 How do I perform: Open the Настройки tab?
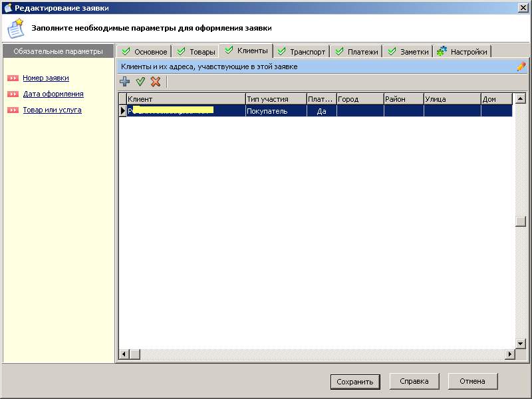point(462,52)
